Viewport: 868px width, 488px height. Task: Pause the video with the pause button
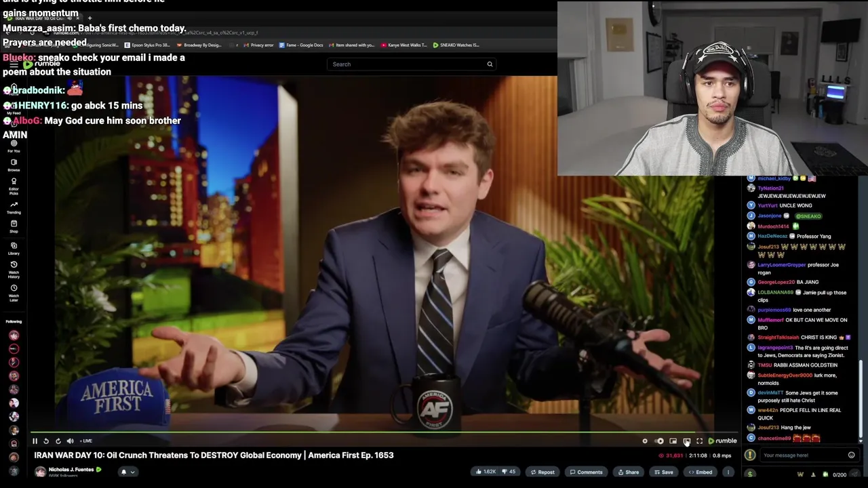pyautogui.click(x=35, y=441)
